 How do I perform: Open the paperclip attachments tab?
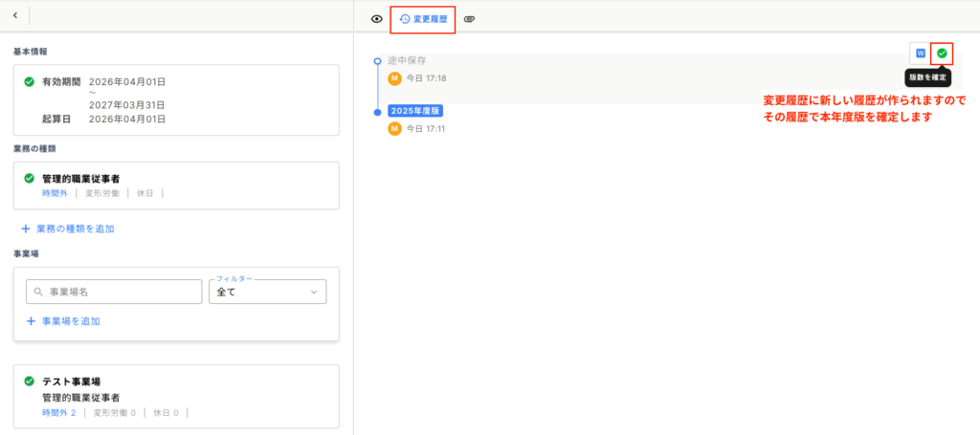pos(470,18)
